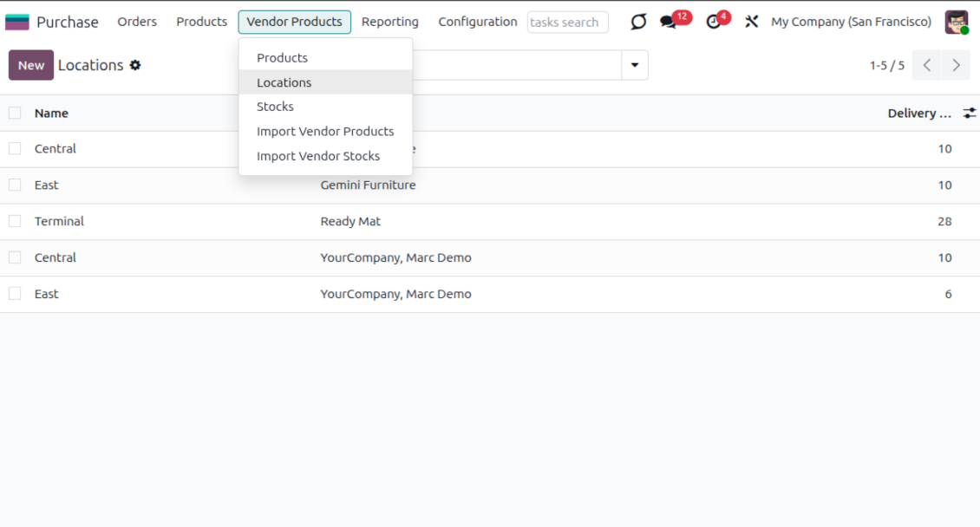The width and height of the screenshot is (980, 527).
Task: Open the column adjust settings icon
Action: click(970, 113)
